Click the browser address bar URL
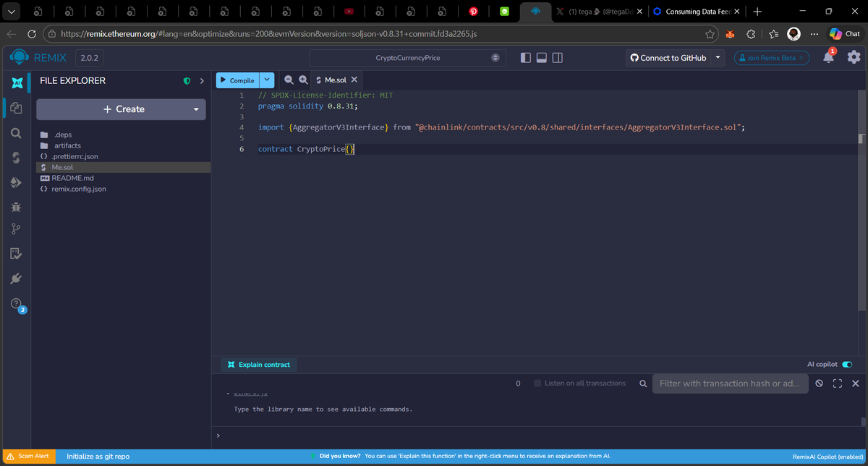 pyautogui.click(x=268, y=34)
